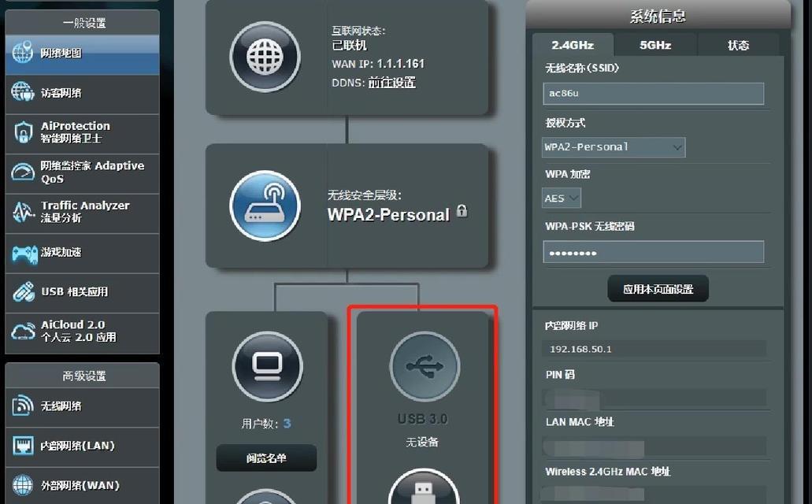Click the internet status 已联机 text

pyautogui.click(x=349, y=46)
